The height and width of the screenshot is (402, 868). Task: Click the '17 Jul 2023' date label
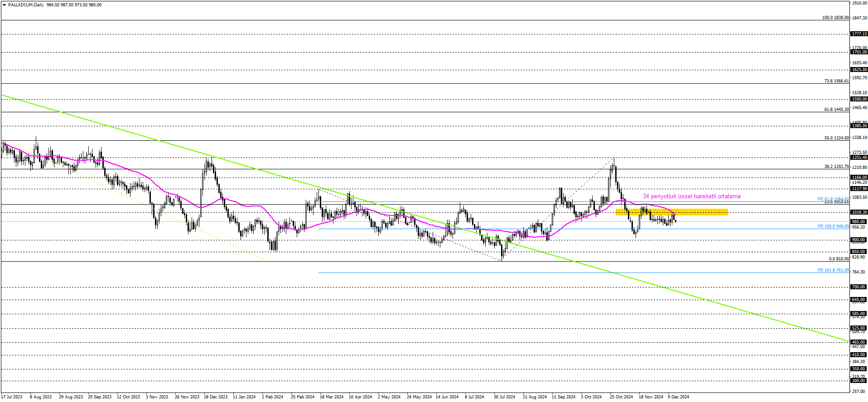coord(11,397)
